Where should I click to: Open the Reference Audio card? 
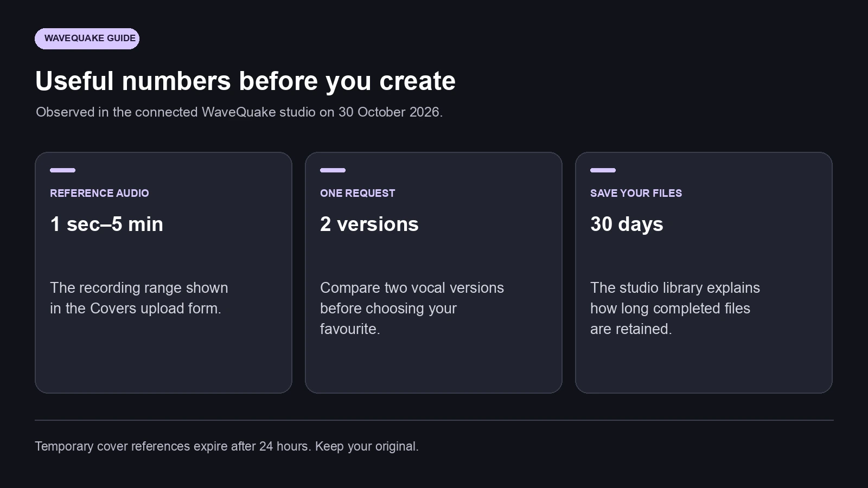tap(163, 273)
